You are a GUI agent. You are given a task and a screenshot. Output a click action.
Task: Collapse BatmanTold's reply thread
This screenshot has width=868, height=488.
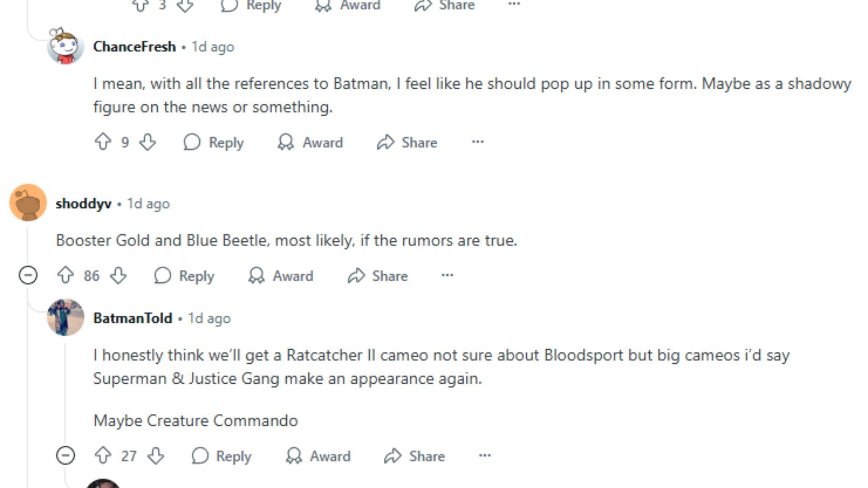tap(66, 455)
